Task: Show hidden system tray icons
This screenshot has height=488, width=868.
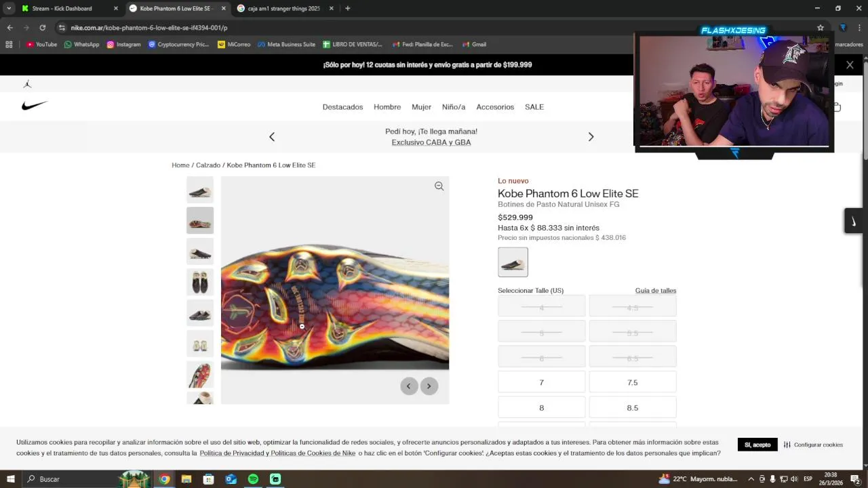Action: 751,479
